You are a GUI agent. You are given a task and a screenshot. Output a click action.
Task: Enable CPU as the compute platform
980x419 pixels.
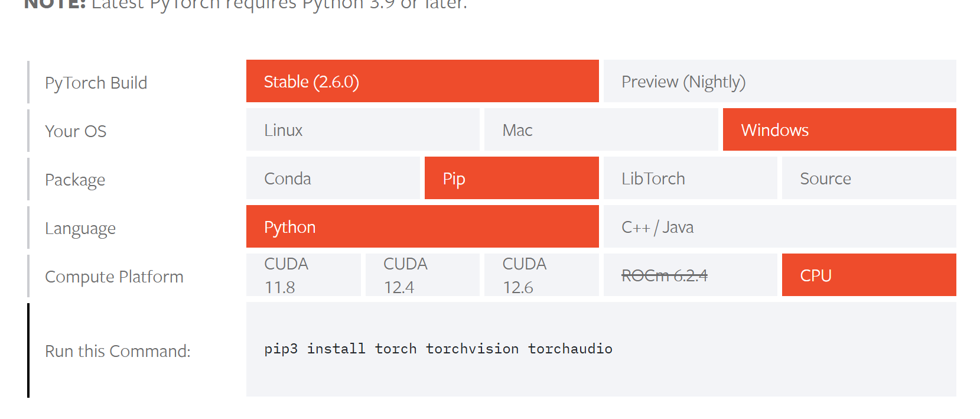coord(868,275)
